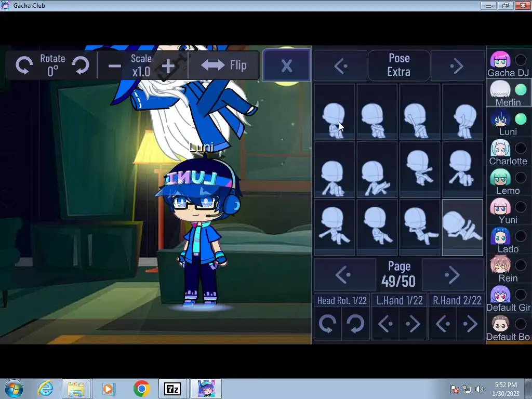The image size is (532, 399).
Task: Select second pose in top row
Action: [377, 112]
